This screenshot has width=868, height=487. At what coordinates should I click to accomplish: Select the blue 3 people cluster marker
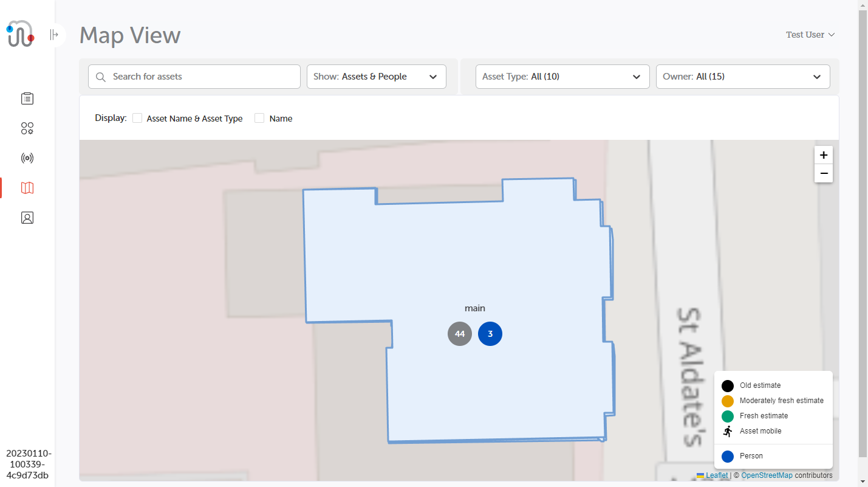(490, 334)
